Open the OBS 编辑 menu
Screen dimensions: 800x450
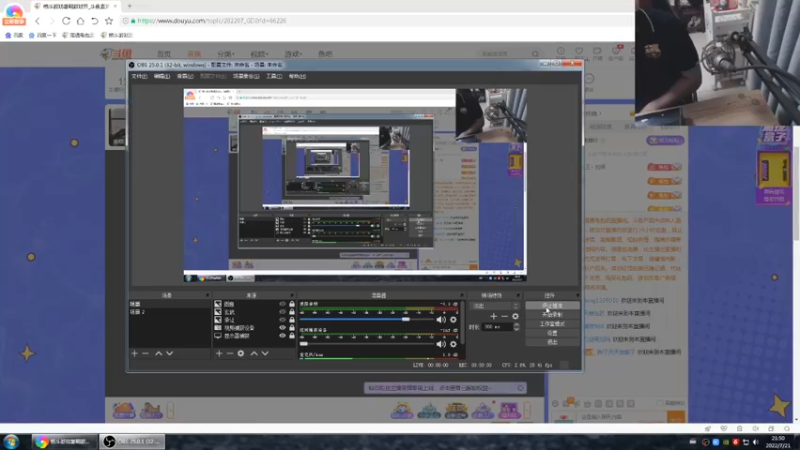click(162, 77)
